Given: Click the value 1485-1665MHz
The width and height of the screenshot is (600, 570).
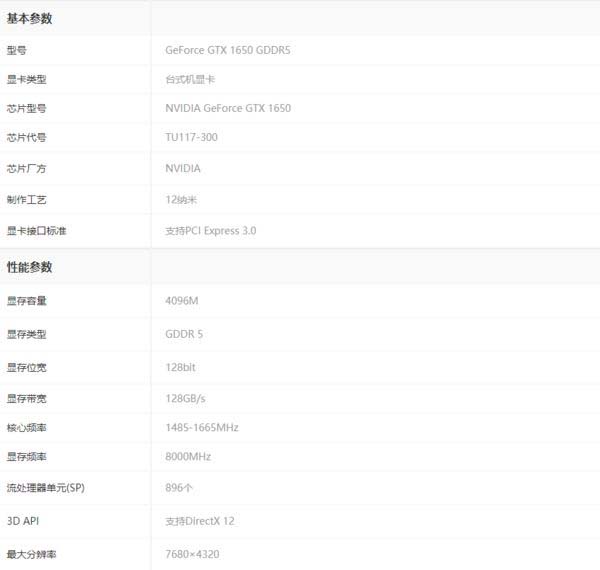Looking at the screenshot, I should [202, 427].
